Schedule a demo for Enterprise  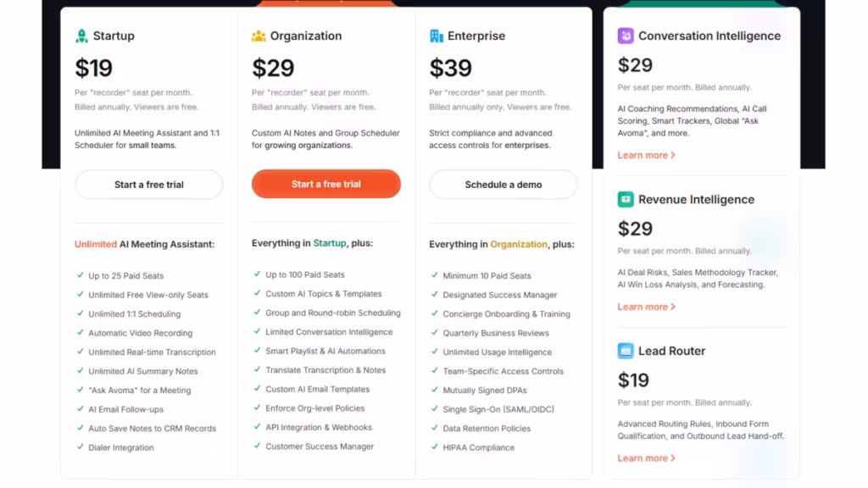(x=504, y=184)
